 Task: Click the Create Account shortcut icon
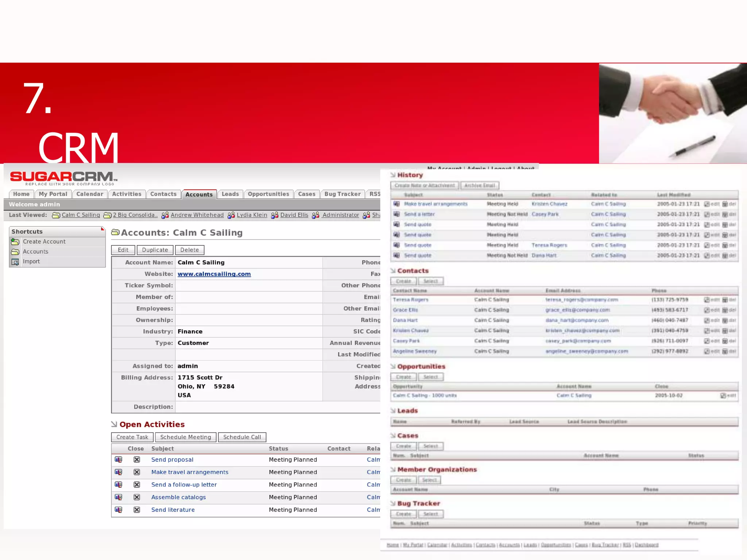click(15, 242)
